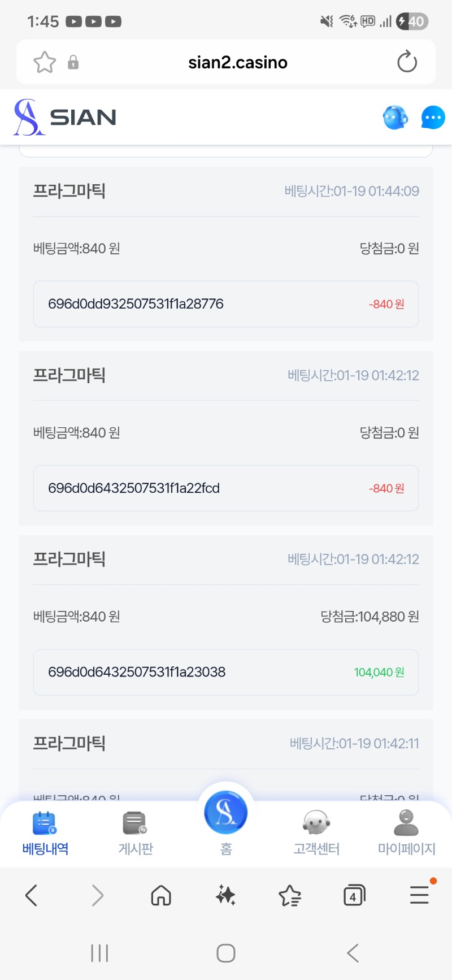Tap the SIAN logo in header
452x980 pixels.
click(65, 118)
